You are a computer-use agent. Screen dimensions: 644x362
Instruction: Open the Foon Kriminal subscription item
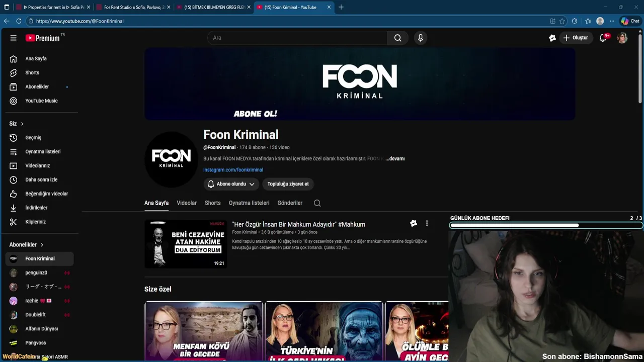[x=39, y=259]
